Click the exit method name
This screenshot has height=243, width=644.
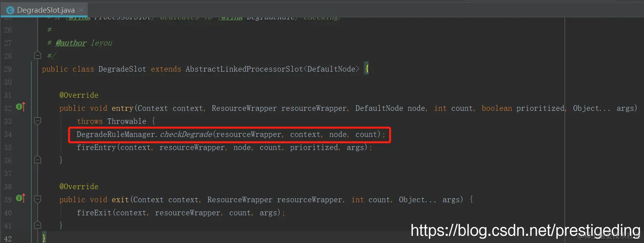(x=120, y=199)
